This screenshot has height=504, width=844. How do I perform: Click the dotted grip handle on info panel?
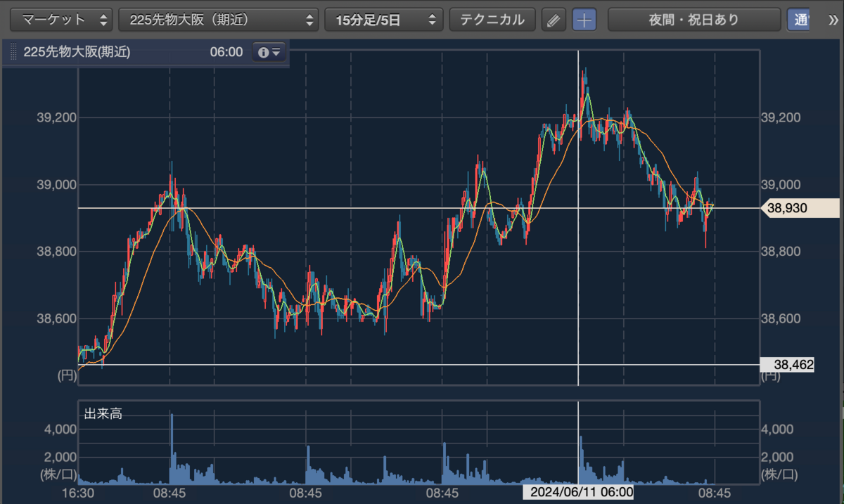point(13,52)
